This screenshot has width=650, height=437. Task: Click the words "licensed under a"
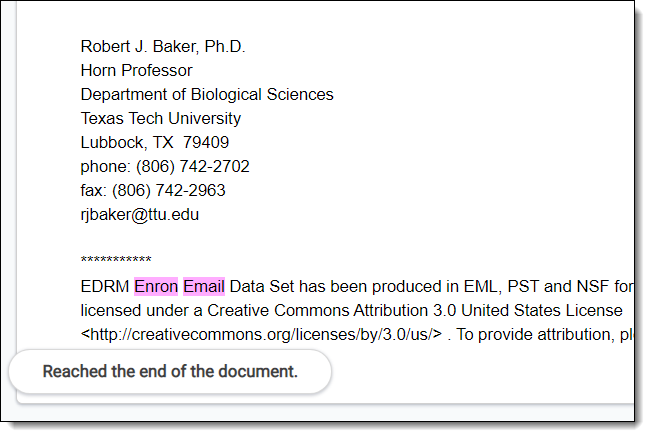tap(136, 311)
